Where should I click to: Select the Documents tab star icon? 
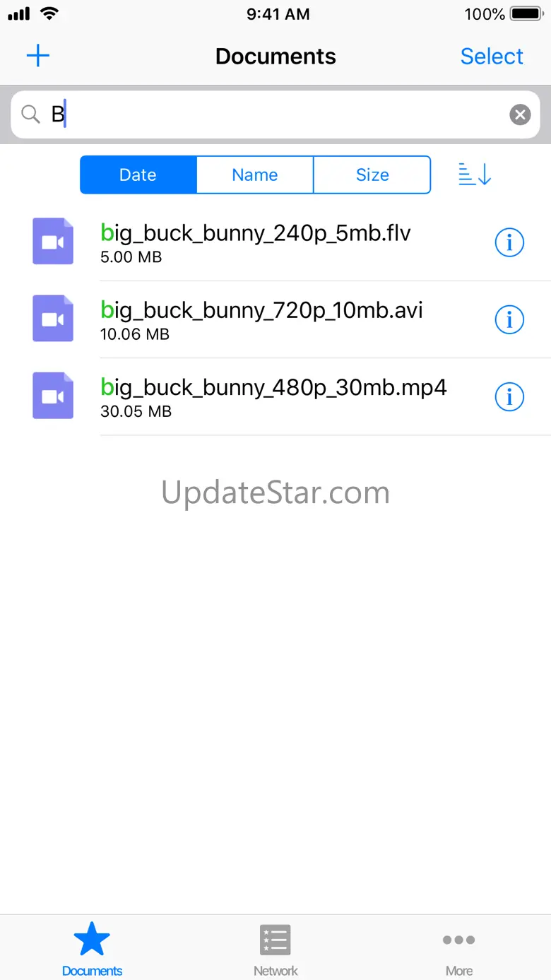pos(92,940)
